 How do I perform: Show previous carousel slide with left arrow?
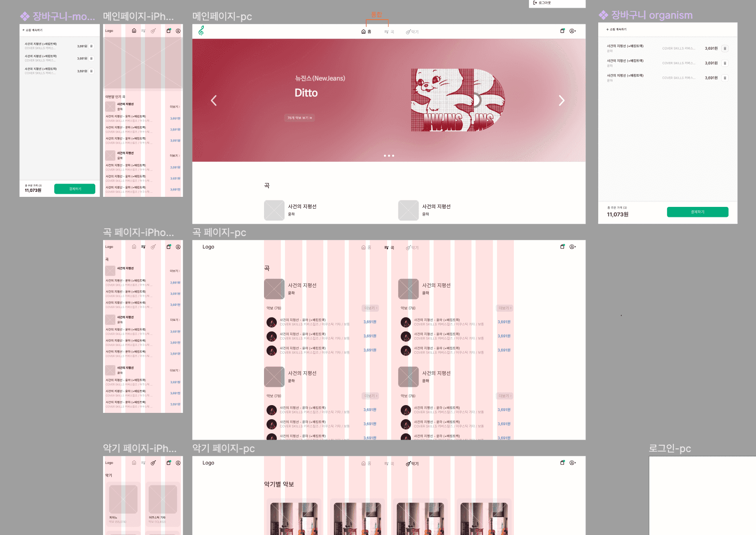(x=213, y=101)
